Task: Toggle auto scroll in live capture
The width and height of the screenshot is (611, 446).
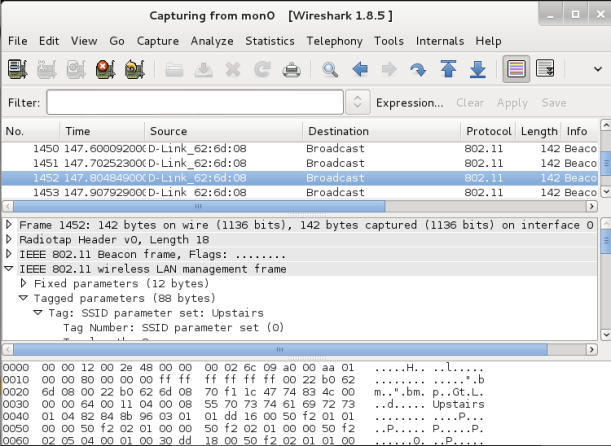Action: coord(545,69)
